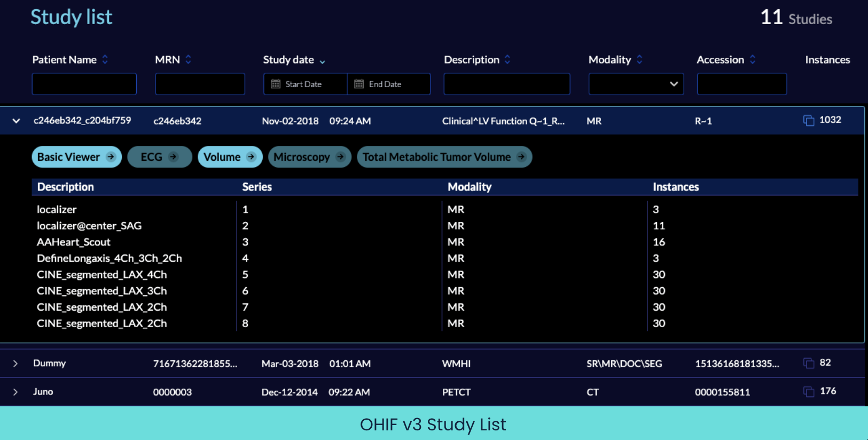Select CINE_segmented_LAX_2Ch series 7 row
The height and width of the screenshot is (440, 868).
445,307
